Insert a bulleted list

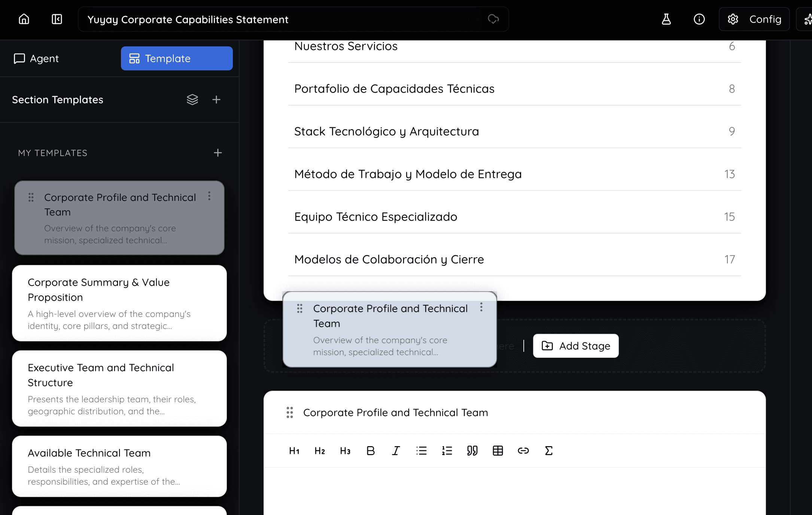point(422,451)
